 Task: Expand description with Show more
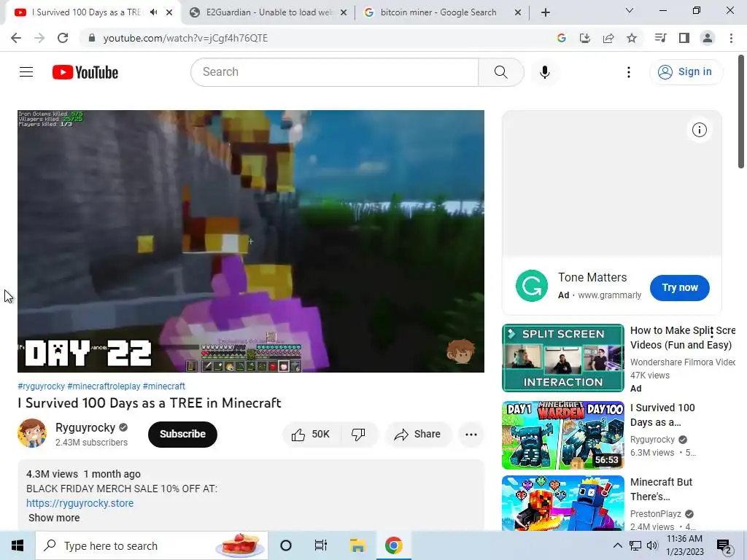point(54,518)
